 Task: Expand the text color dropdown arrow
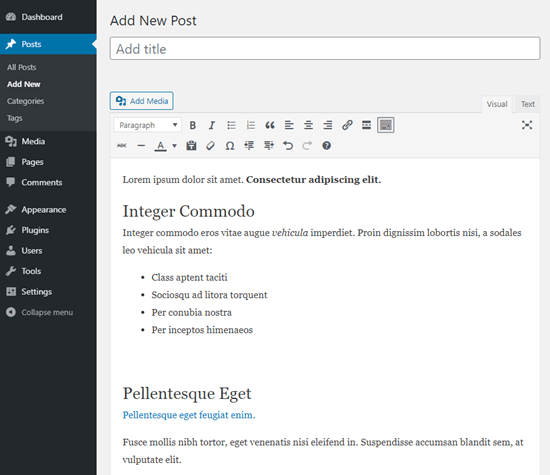pos(174,146)
